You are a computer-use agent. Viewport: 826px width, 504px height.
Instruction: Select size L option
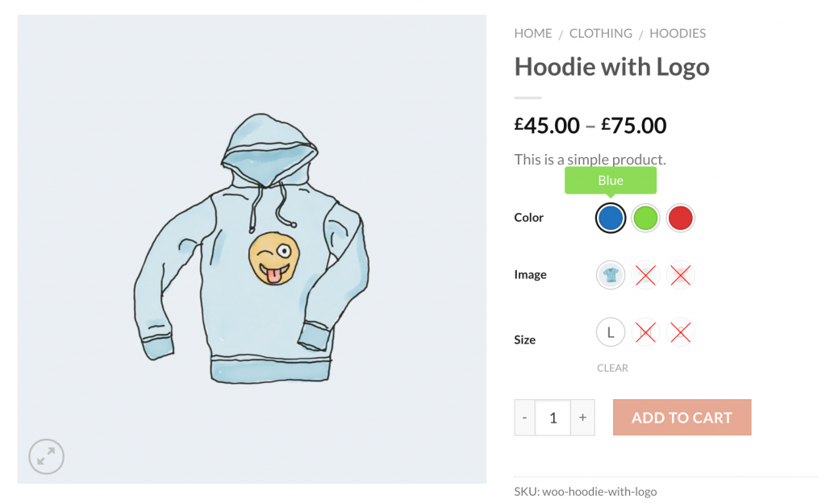[611, 331]
